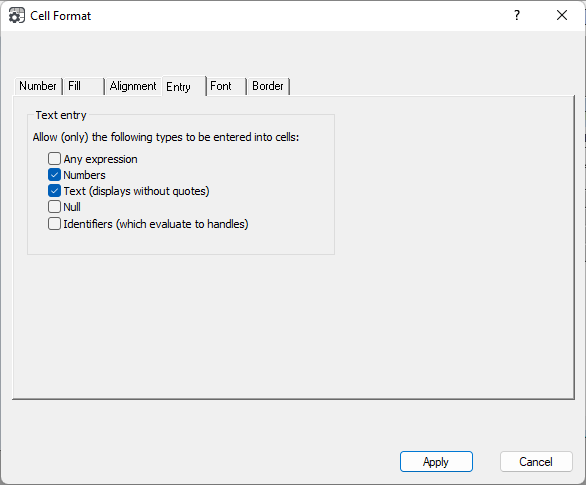Close the Cell Format dialog

coord(562,16)
